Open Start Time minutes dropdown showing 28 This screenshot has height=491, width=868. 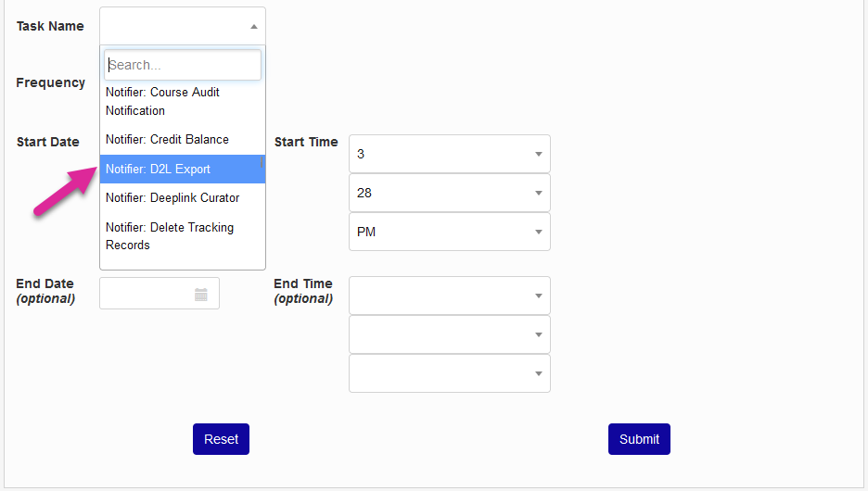tap(449, 193)
